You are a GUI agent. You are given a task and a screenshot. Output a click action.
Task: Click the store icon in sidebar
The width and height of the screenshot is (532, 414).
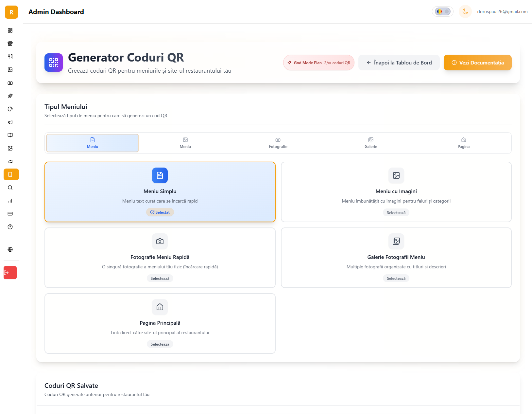click(10, 44)
